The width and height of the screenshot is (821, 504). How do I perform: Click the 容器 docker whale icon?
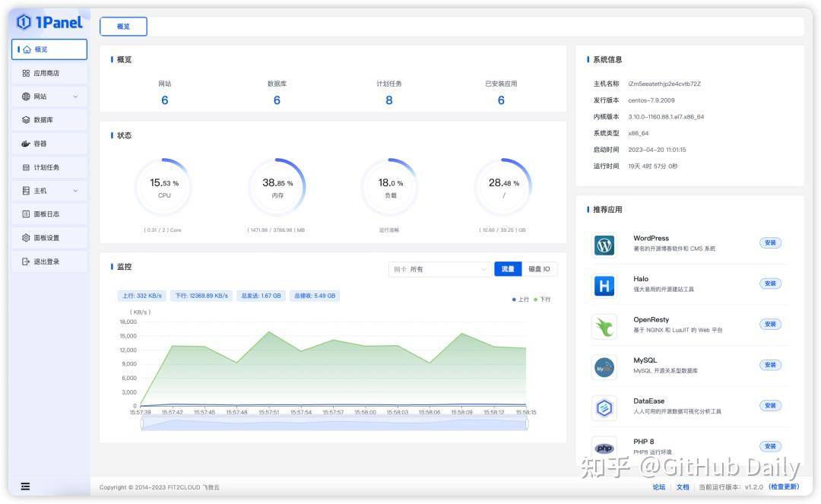click(x=26, y=144)
